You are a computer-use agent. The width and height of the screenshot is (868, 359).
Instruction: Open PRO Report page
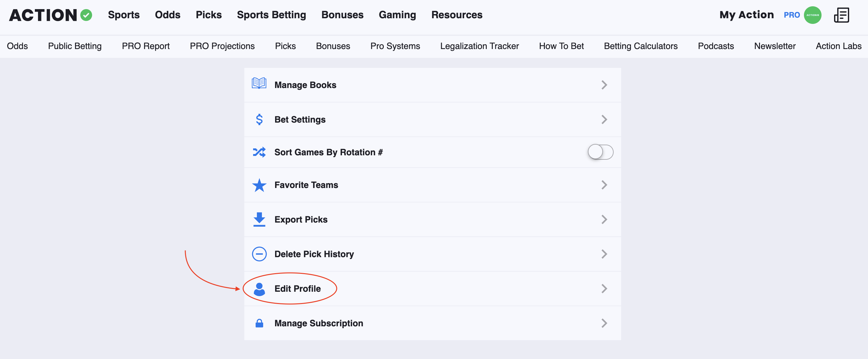[x=146, y=46]
